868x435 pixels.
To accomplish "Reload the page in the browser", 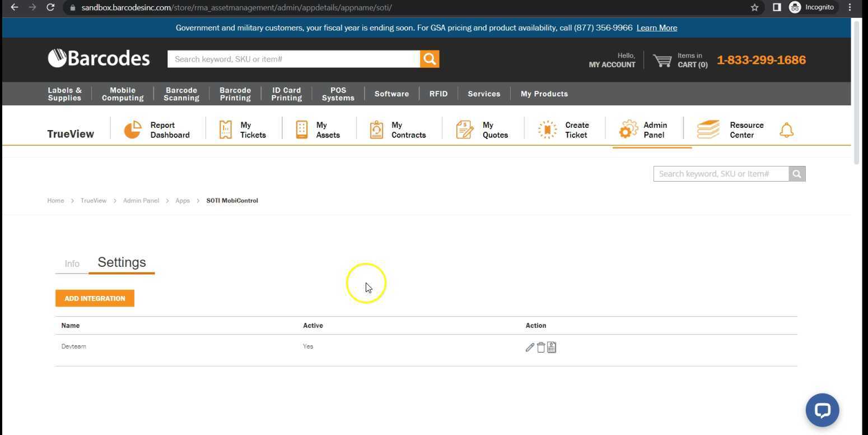I will click(x=50, y=7).
